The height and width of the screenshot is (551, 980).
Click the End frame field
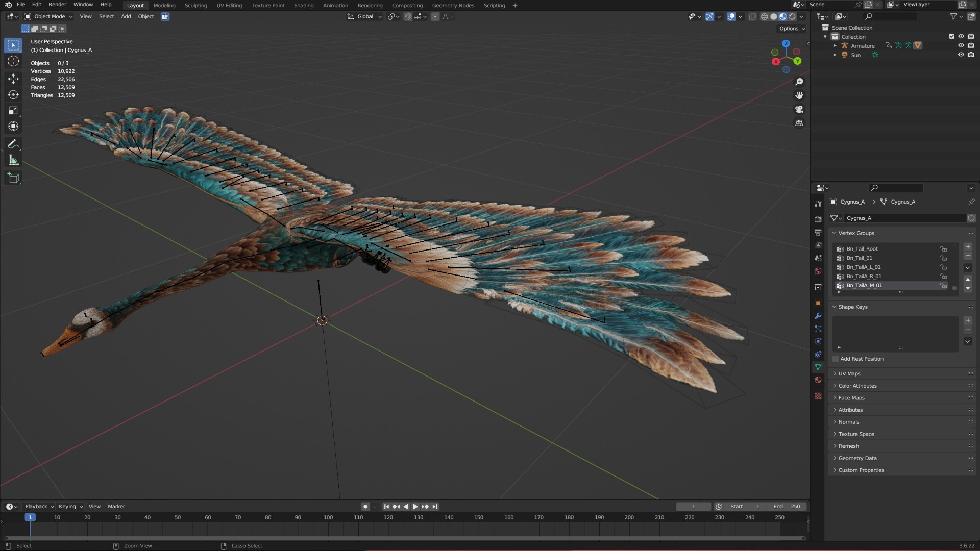coord(787,507)
